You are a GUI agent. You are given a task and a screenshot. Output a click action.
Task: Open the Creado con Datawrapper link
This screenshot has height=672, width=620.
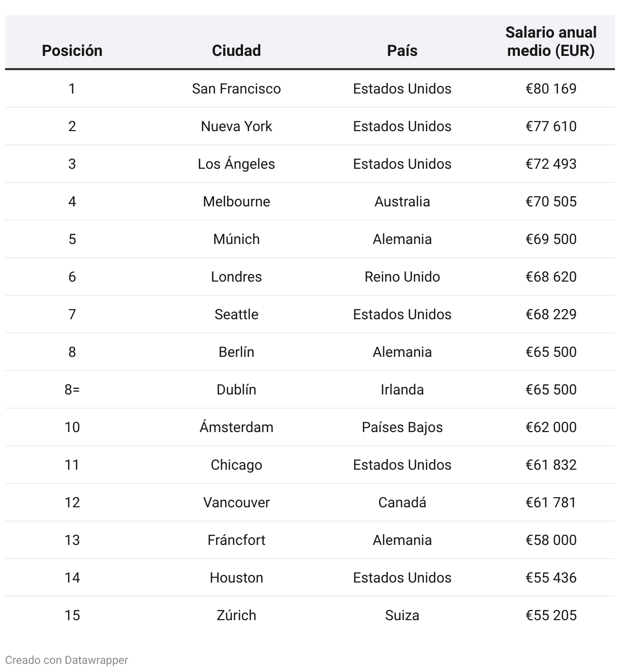[x=67, y=660]
